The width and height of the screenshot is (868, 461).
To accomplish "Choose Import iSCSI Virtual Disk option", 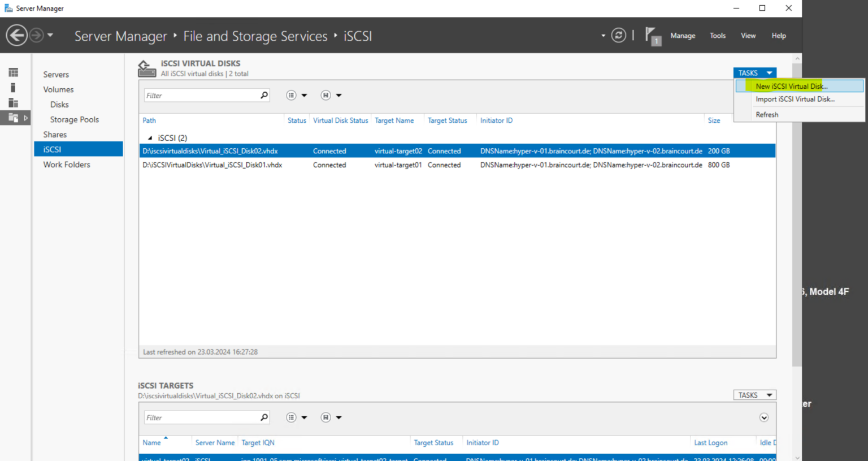I will [x=795, y=99].
